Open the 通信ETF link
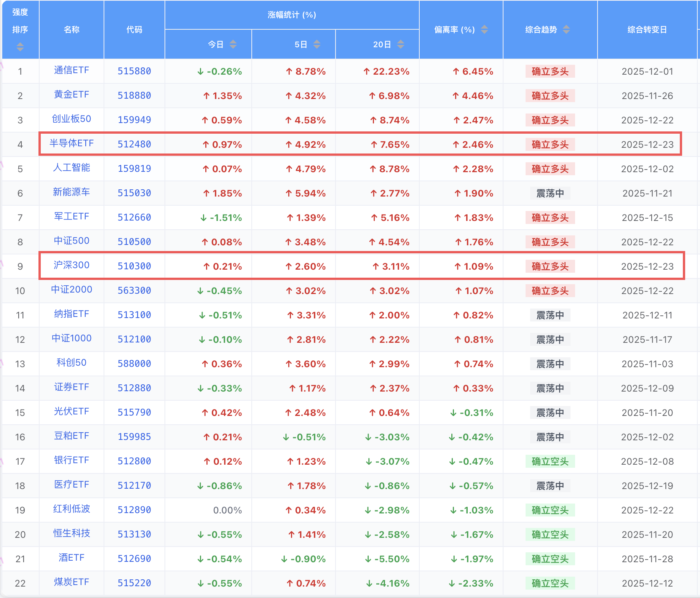The width and height of the screenshot is (700, 598). (x=71, y=70)
